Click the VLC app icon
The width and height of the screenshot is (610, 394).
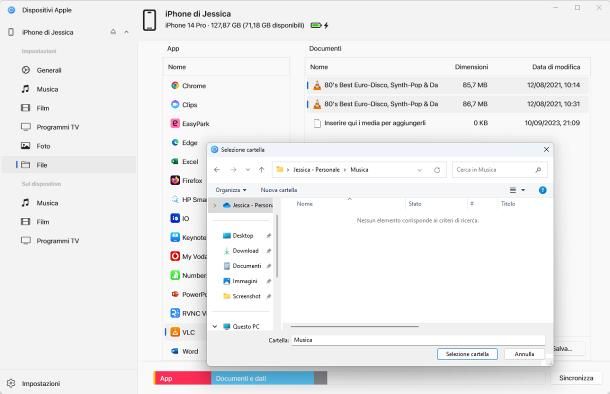point(175,332)
